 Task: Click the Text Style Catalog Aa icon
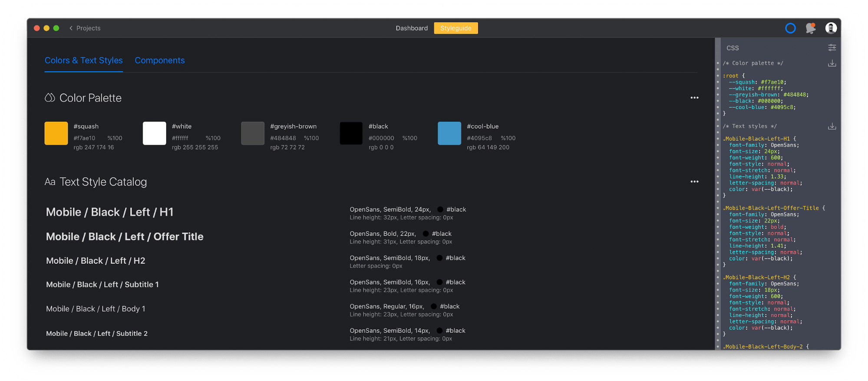[x=50, y=182]
